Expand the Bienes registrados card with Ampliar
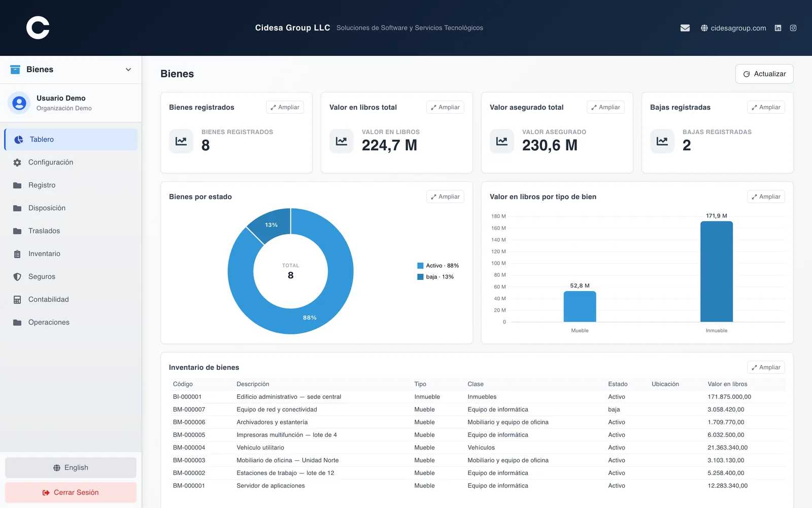The height and width of the screenshot is (508, 812). coord(285,107)
